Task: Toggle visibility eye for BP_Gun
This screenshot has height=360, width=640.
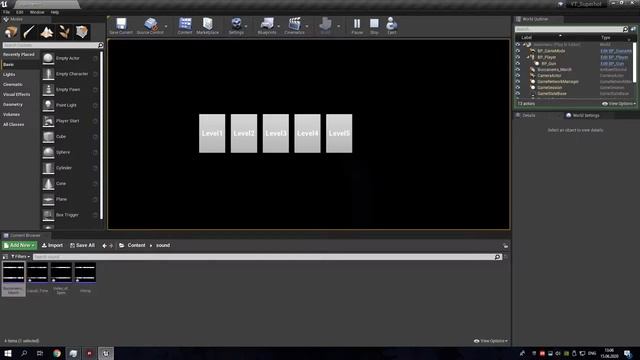Action: point(518,63)
